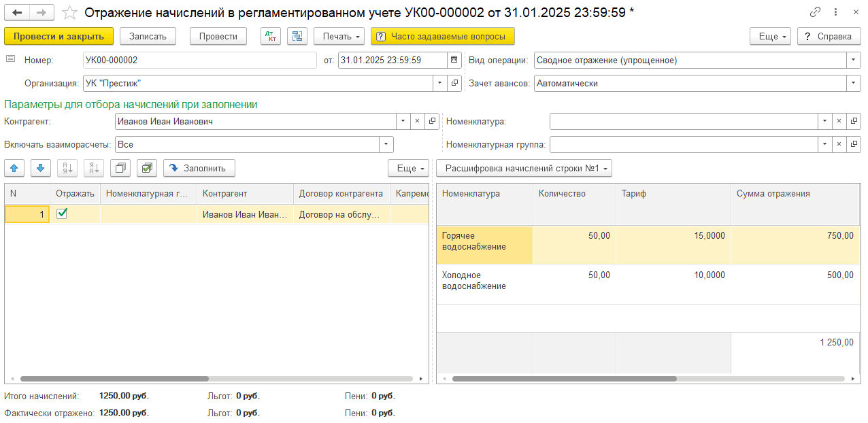868x423 pixels.
Task: Open the document structure icon
Action: click(x=297, y=36)
